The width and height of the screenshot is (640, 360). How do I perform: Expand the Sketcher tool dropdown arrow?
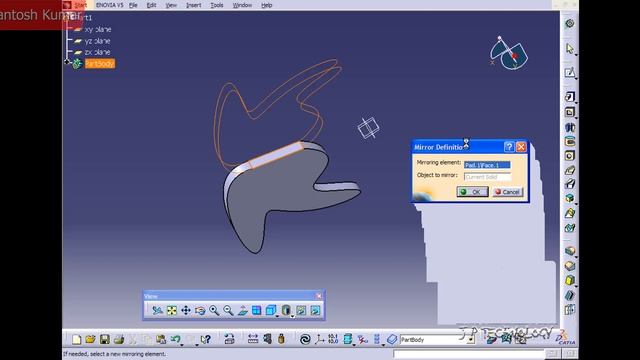(x=576, y=78)
